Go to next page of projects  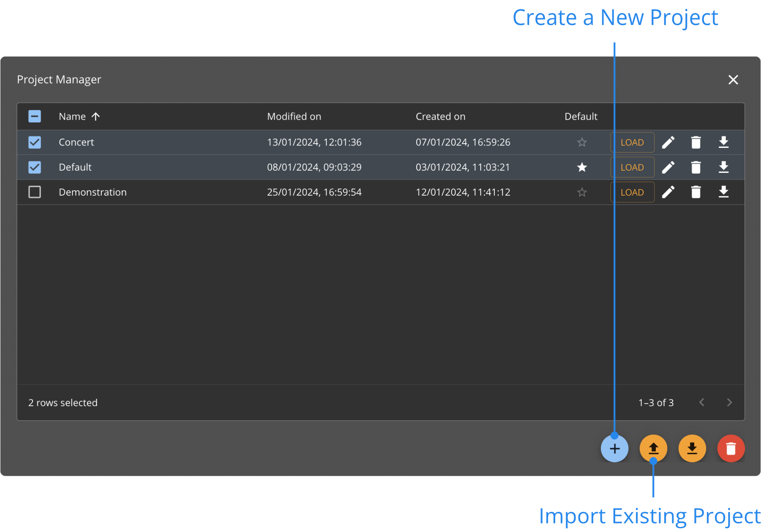coord(729,402)
